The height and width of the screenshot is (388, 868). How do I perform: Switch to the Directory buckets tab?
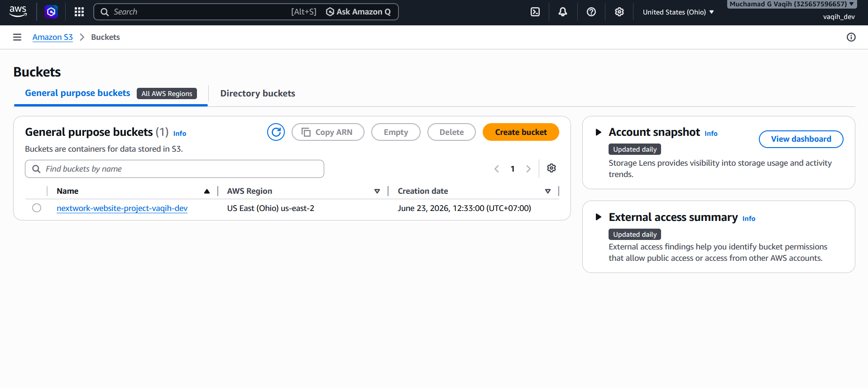point(258,93)
